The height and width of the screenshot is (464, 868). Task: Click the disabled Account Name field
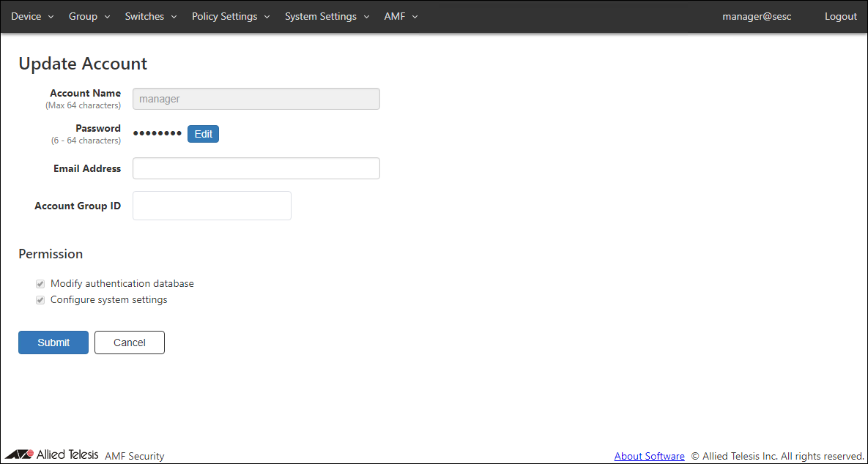point(256,99)
